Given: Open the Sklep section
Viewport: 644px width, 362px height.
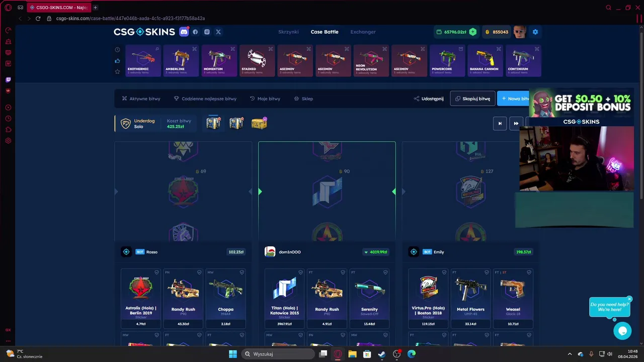Looking at the screenshot, I should 303,99.
